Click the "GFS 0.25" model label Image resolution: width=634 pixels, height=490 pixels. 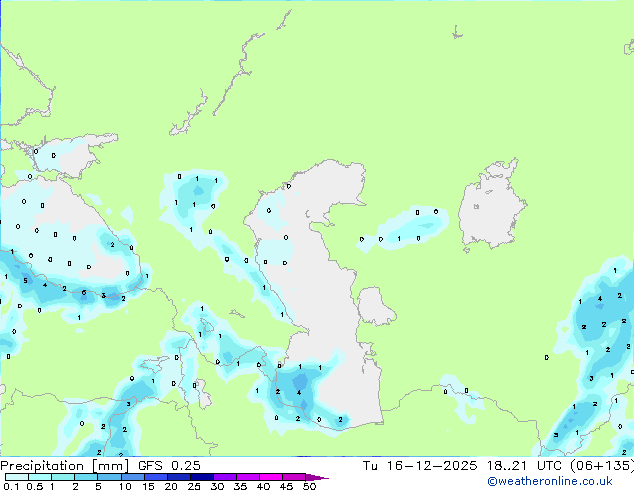pos(169,466)
